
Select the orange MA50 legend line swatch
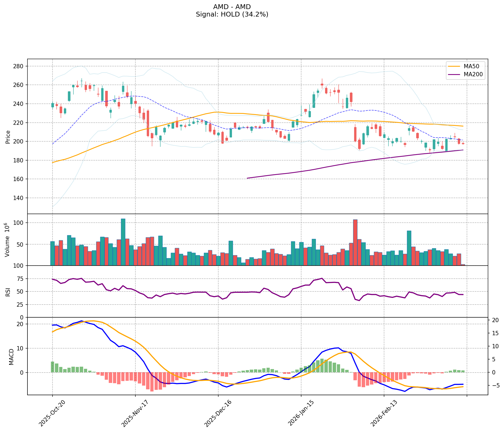pyautogui.click(x=454, y=67)
